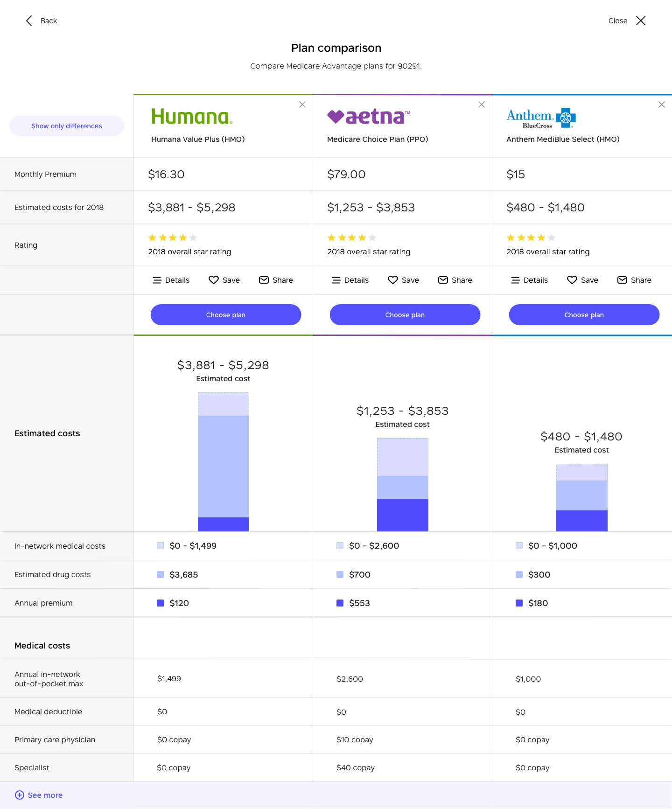Remove Aetna Medicare Choice Plan column
672x809 pixels.
(482, 105)
